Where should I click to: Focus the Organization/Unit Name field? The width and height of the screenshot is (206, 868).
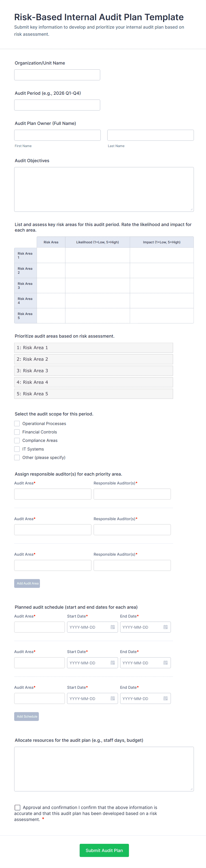pyautogui.click(x=57, y=75)
